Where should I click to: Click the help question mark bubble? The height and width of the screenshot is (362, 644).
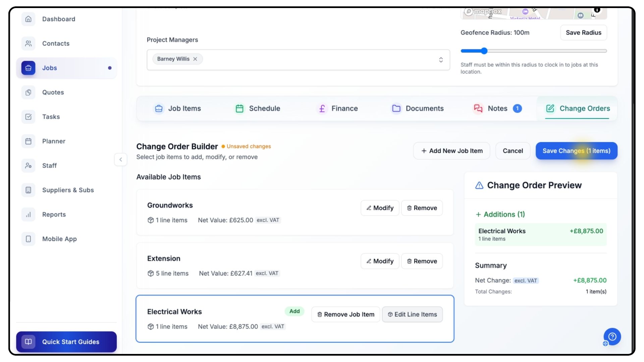coord(612,337)
